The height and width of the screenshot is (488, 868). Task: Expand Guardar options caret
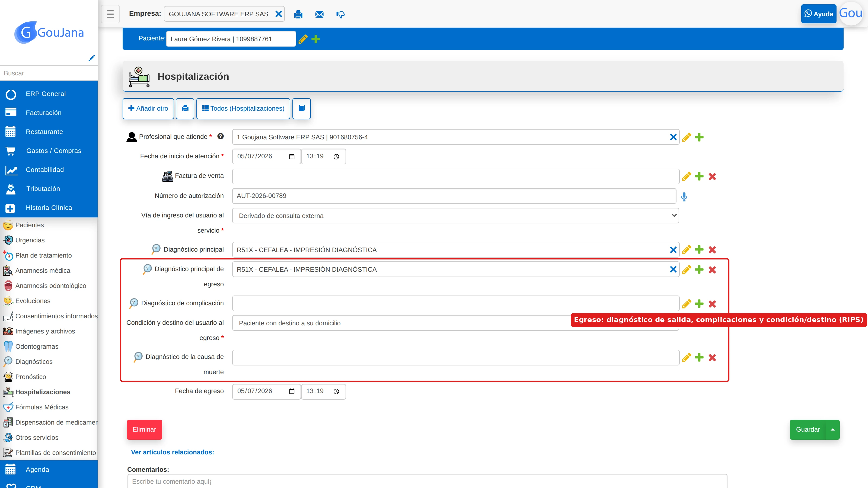(833, 429)
